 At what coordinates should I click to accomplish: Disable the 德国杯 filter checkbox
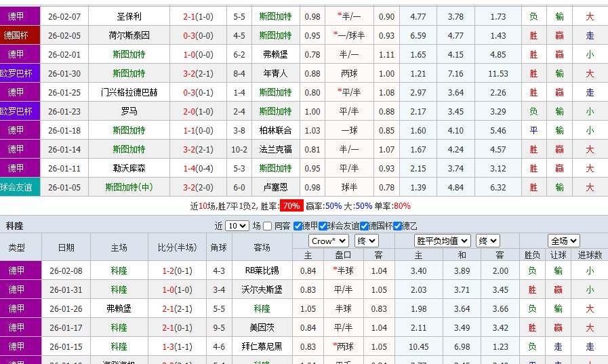365,226
